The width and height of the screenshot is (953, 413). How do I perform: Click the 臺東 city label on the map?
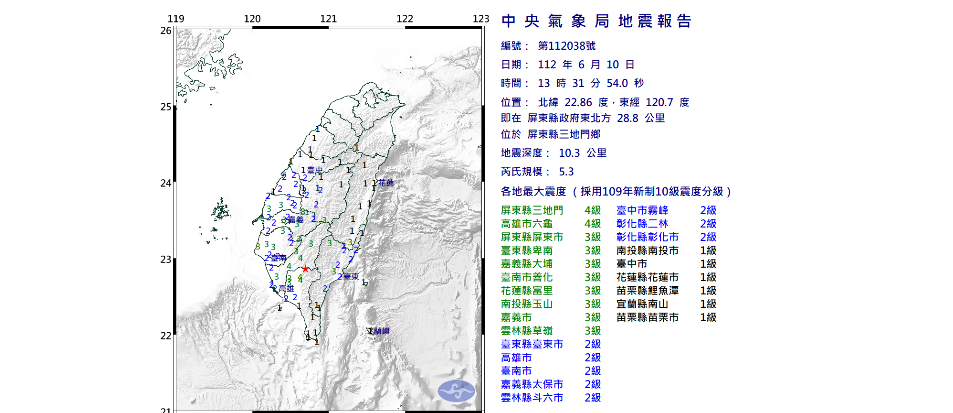point(351,276)
